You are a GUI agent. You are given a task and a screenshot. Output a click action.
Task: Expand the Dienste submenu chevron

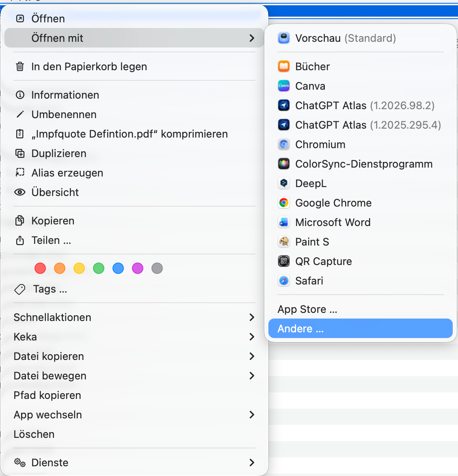(251, 462)
